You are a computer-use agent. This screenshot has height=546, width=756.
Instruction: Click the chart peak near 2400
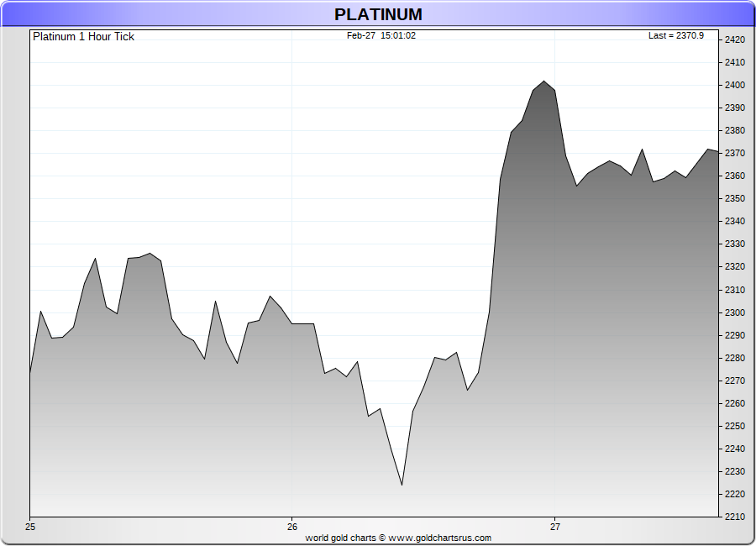(543, 81)
